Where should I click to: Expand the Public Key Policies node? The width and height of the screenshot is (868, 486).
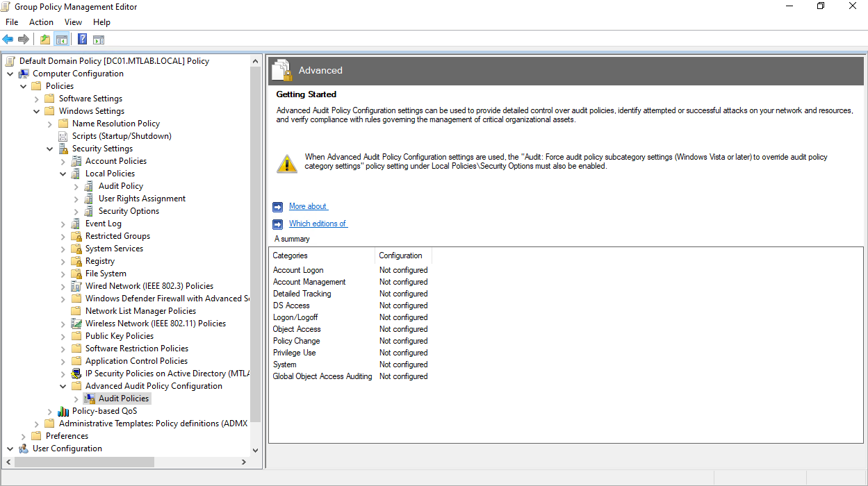(63, 336)
